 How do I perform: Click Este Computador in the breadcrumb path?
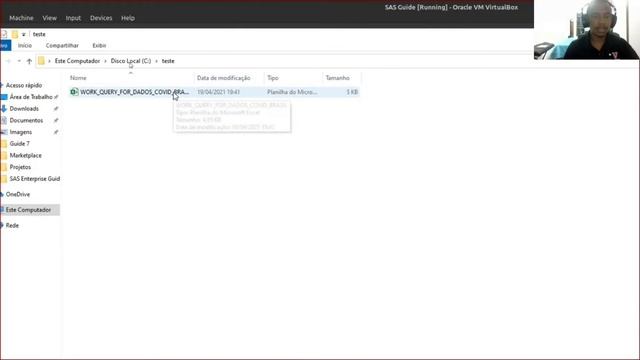[x=77, y=61]
